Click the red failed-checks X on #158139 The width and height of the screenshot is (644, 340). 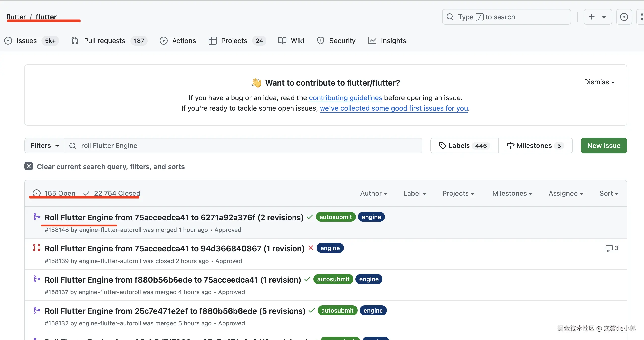tap(311, 248)
